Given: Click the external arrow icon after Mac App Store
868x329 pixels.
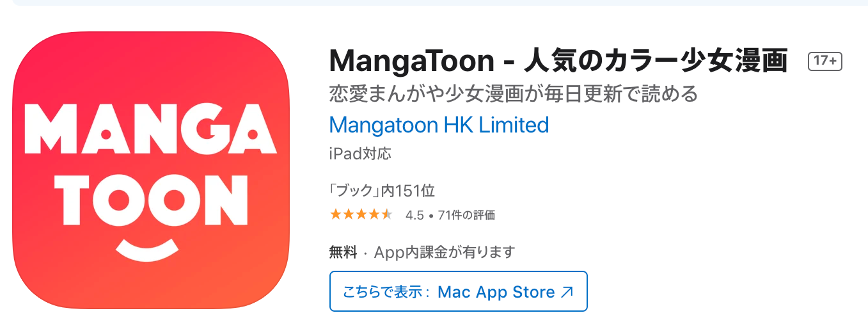Looking at the screenshot, I should [567, 293].
